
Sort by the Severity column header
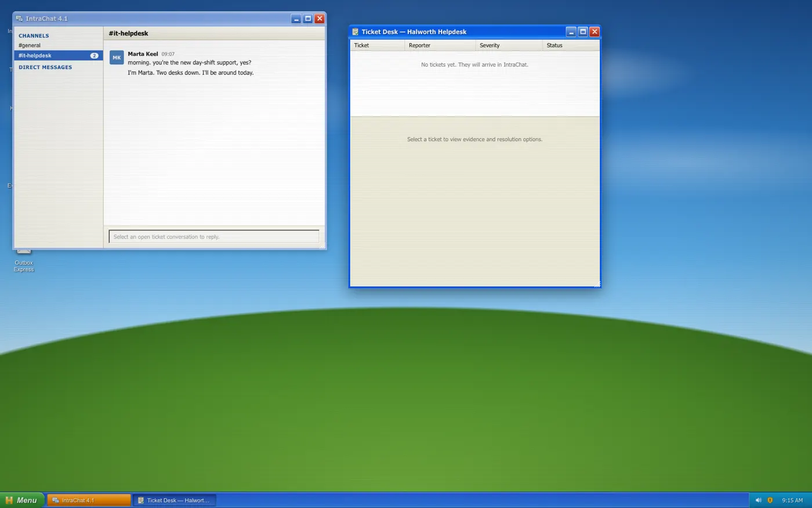pos(509,45)
